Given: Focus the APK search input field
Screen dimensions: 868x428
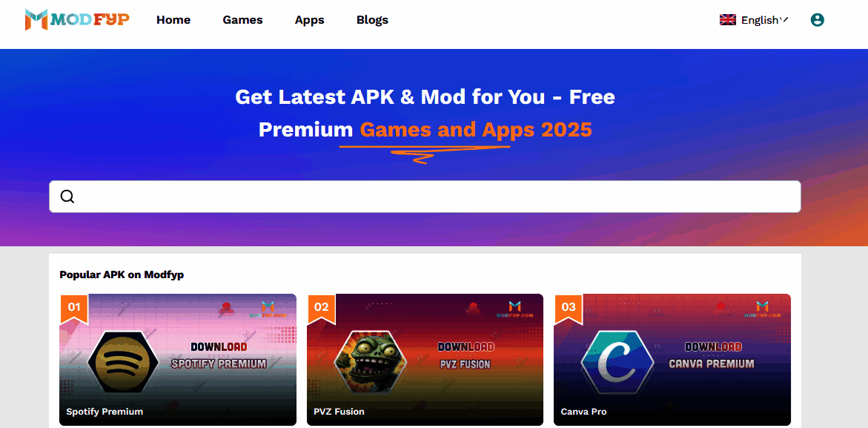Looking at the screenshot, I should 425,197.
